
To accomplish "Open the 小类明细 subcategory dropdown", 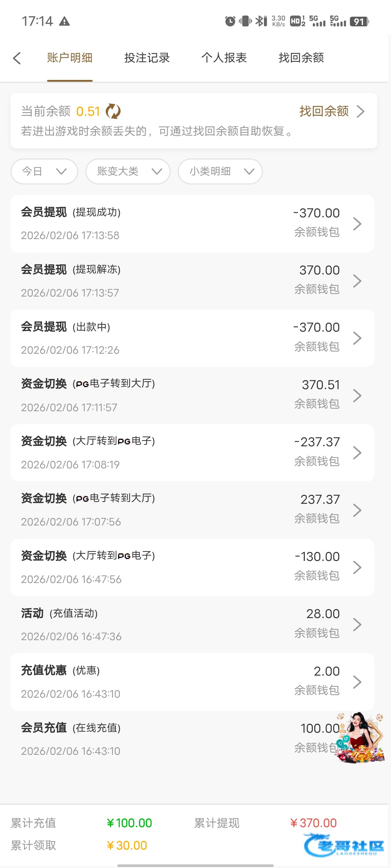I will tap(220, 171).
